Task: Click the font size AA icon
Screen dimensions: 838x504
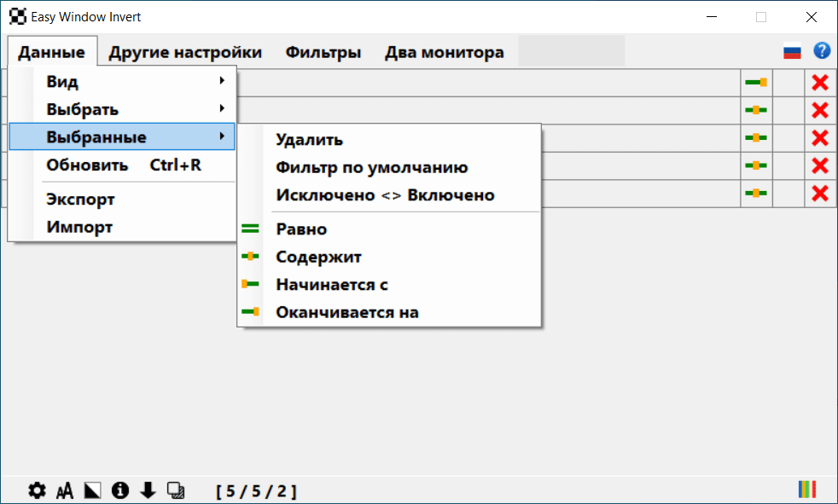Action: [x=65, y=490]
